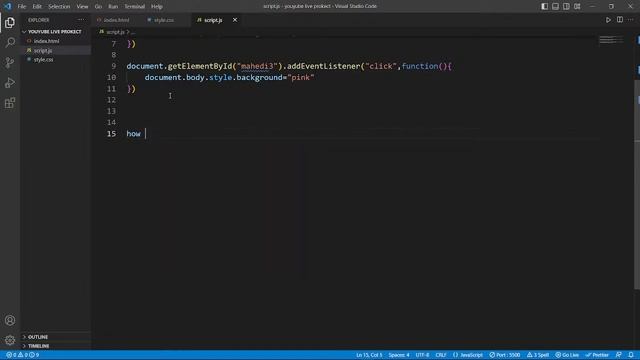Open the Search view in activity bar
Image resolution: width=640 pixels, height=360 pixels.
(x=10, y=42)
